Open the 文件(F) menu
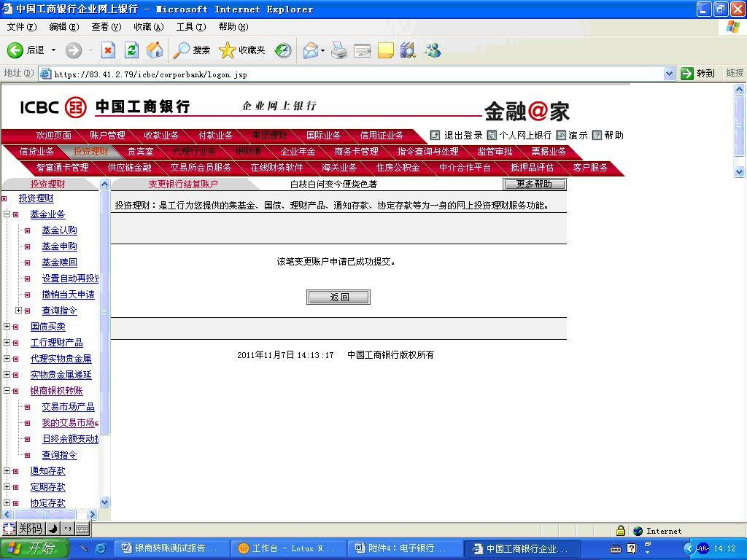Image resolution: width=747 pixels, height=560 pixels. coord(22,27)
